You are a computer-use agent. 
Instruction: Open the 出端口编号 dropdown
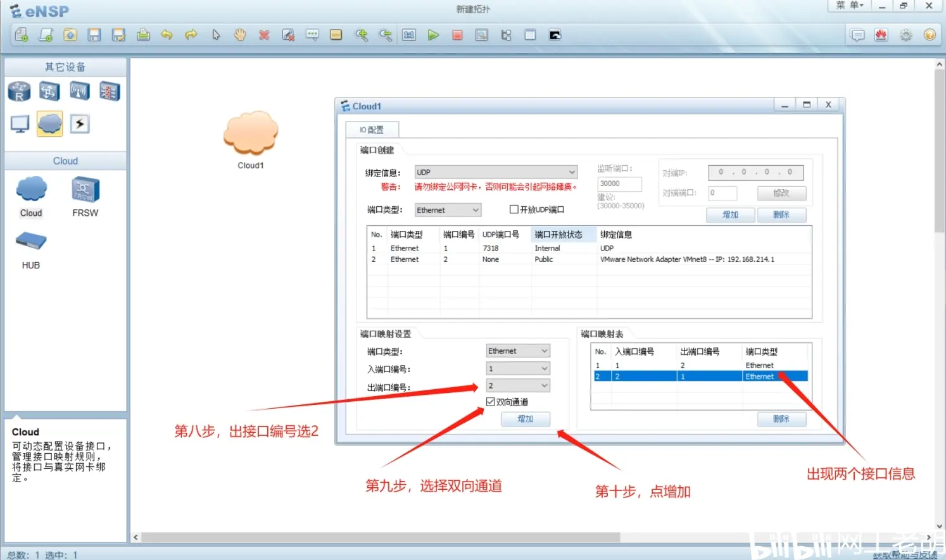518,385
